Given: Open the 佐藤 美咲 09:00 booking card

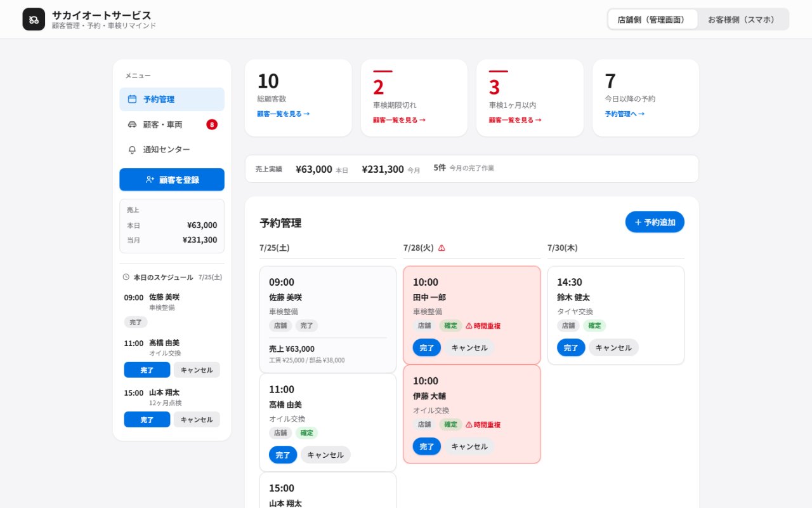Looking at the screenshot, I should pos(328,319).
